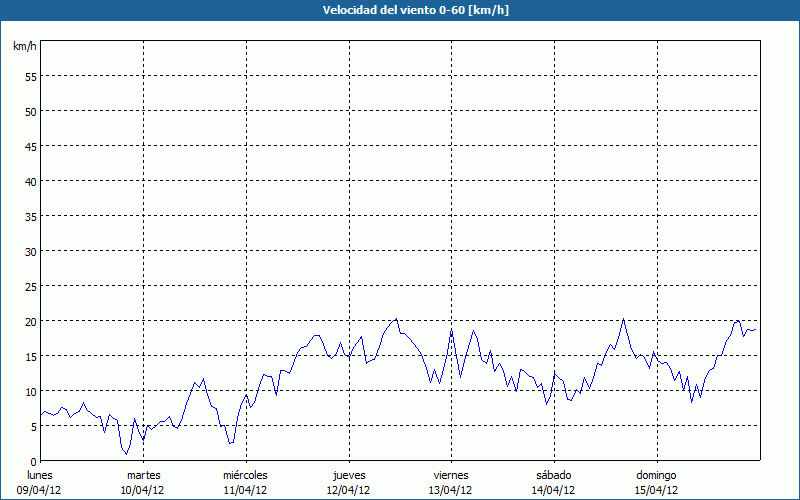This screenshot has height=500, width=800.
Task: Click the 55 value on the y-axis
Action: pos(30,77)
